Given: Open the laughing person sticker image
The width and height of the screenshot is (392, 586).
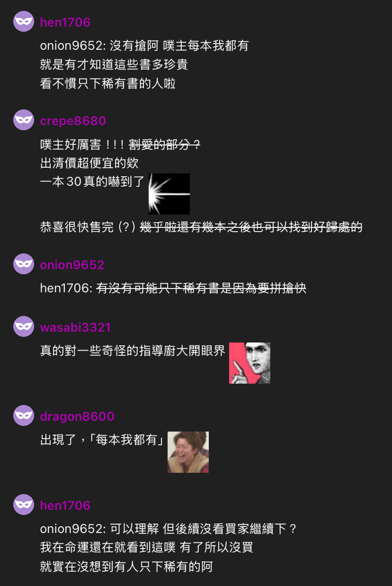Looking at the screenshot, I should point(188,452).
